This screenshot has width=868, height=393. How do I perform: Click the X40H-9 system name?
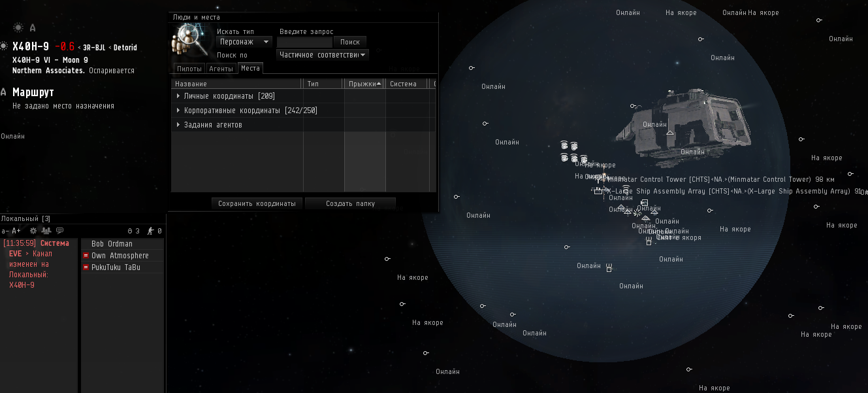click(x=31, y=46)
